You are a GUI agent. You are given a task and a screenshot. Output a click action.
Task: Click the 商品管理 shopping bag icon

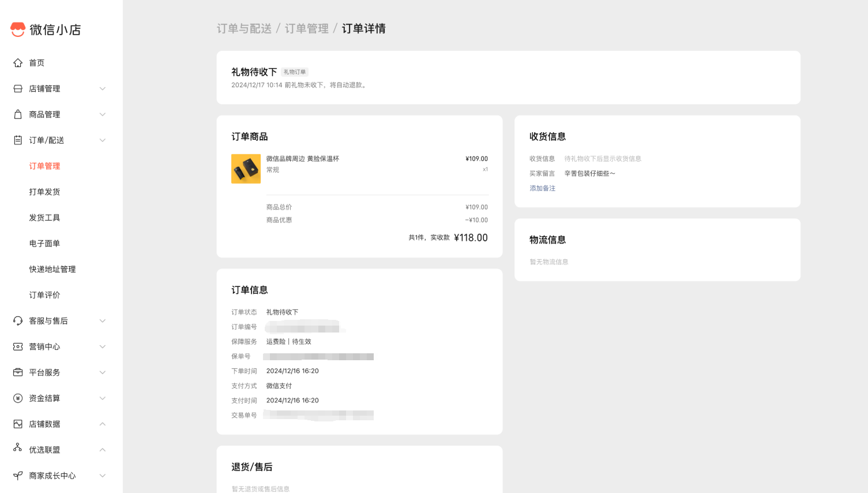tap(18, 114)
